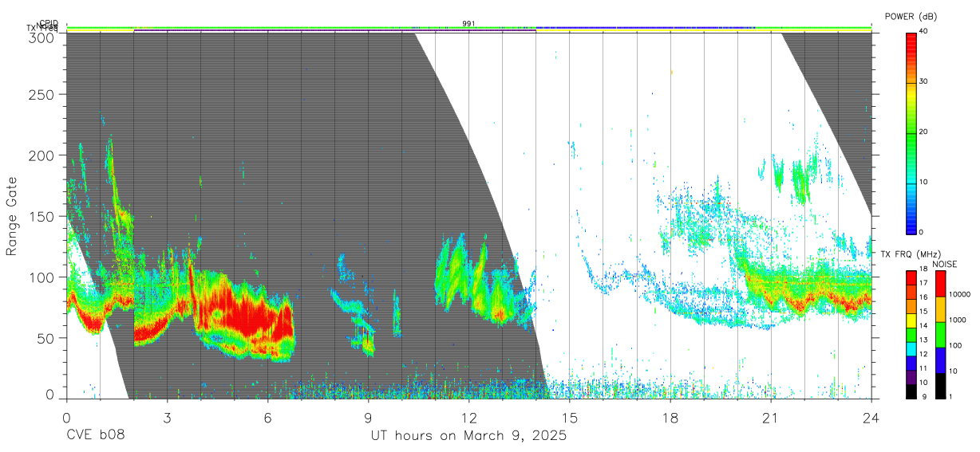Click the 'UT hours on March 9, 2025' axis title

[468, 437]
